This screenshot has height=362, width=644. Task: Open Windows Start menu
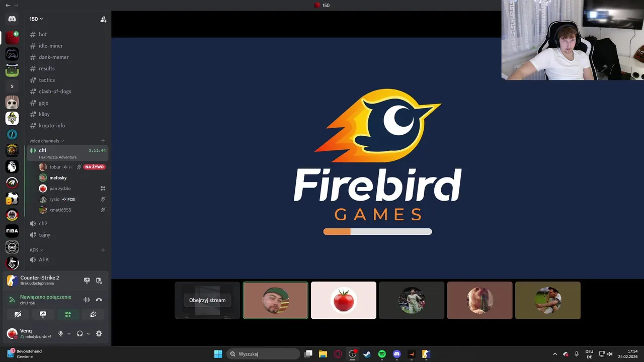pos(218,354)
